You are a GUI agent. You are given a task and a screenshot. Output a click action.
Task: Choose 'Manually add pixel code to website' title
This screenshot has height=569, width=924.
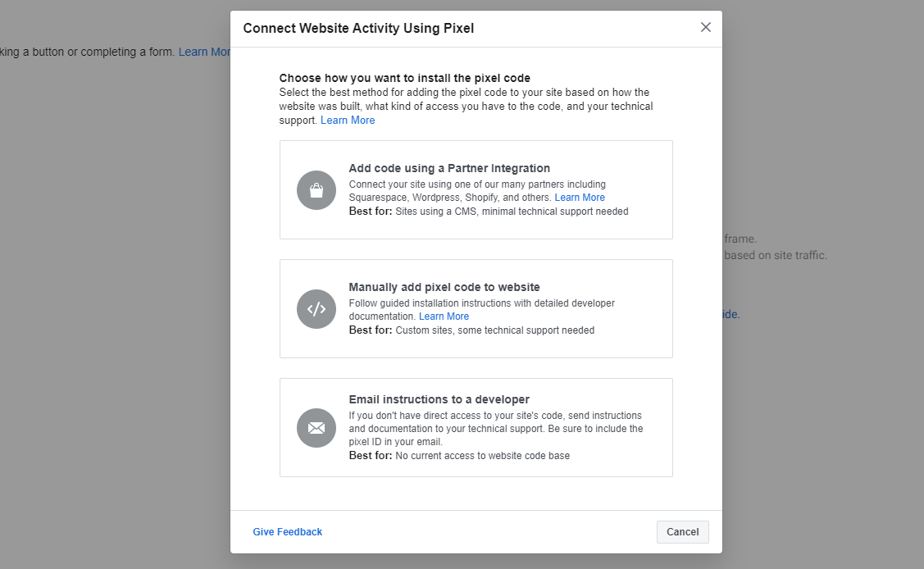pyautogui.click(x=444, y=288)
